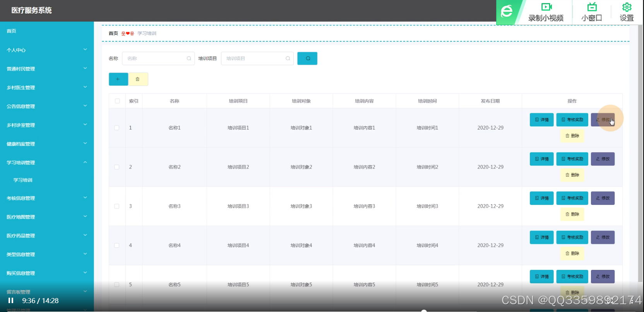The height and width of the screenshot is (312, 644).
Task: Expand the 健康档案管理 sidebar menu
Action: 47,144
